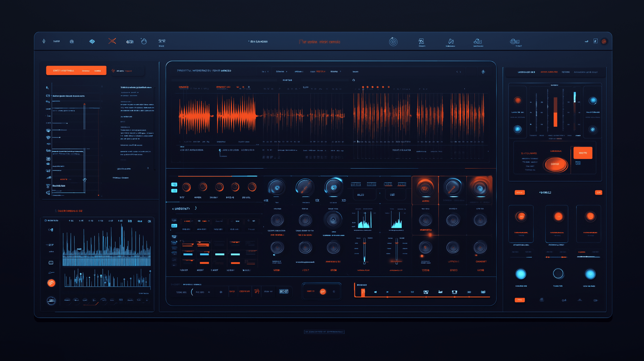Switch to the INIOTAG tab above the waveform
Screen dimensions: 644x361
pos(287,80)
